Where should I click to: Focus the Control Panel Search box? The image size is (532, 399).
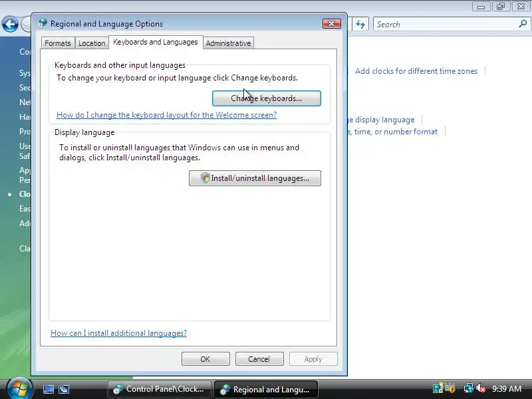(x=451, y=25)
